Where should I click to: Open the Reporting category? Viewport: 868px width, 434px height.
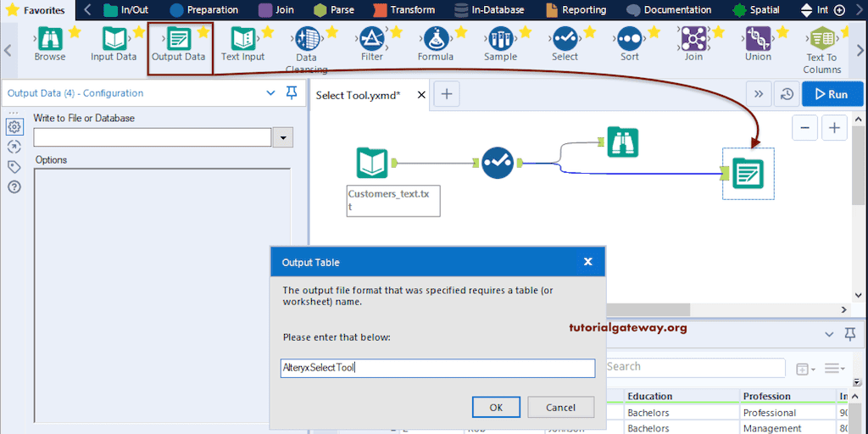pyautogui.click(x=576, y=9)
